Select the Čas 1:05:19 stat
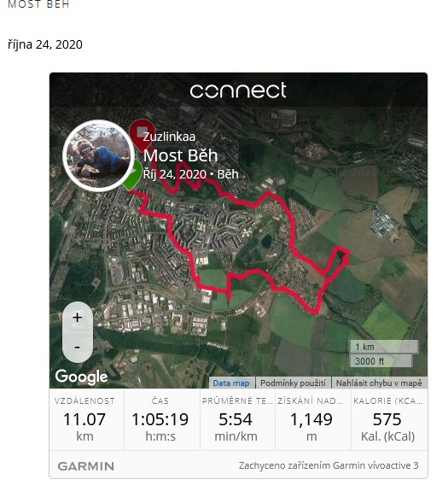The height and width of the screenshot is (491, 448). 162,419
